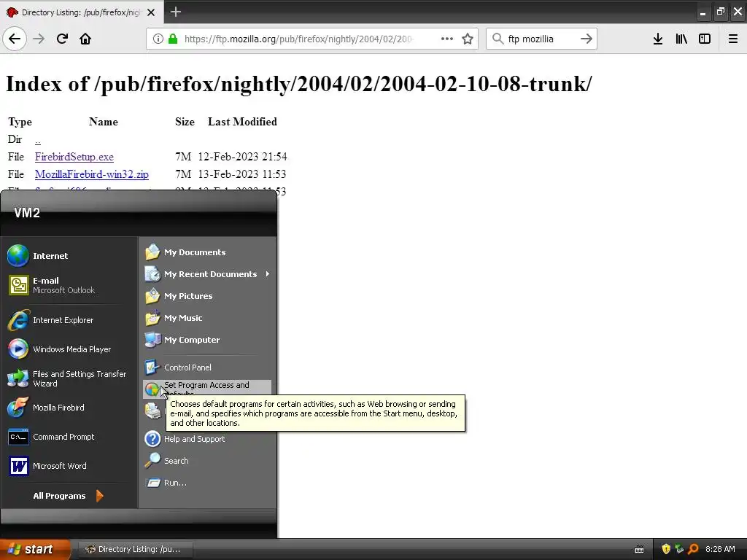Screen dimensions: 747x560
Task: Click the magnifier search tray icon
Action: (x=693, y=549)
